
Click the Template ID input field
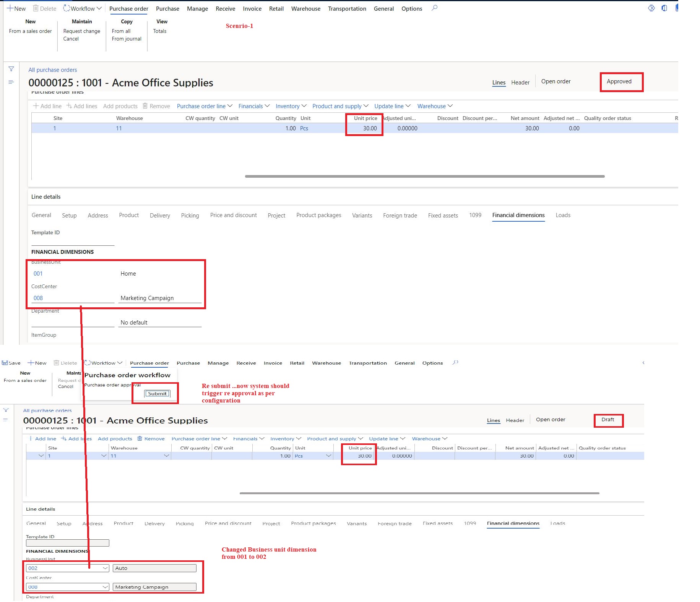(x=68, y=543)
